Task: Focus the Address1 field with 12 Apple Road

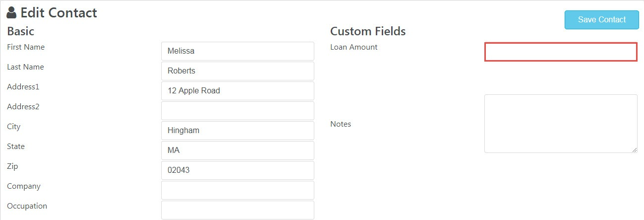Action: coord(237,91)
